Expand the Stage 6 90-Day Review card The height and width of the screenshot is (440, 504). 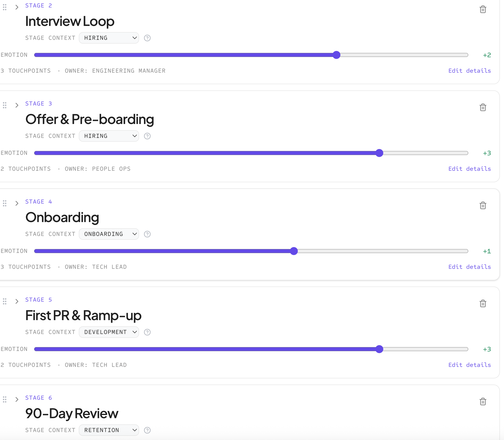click(17, 399)
